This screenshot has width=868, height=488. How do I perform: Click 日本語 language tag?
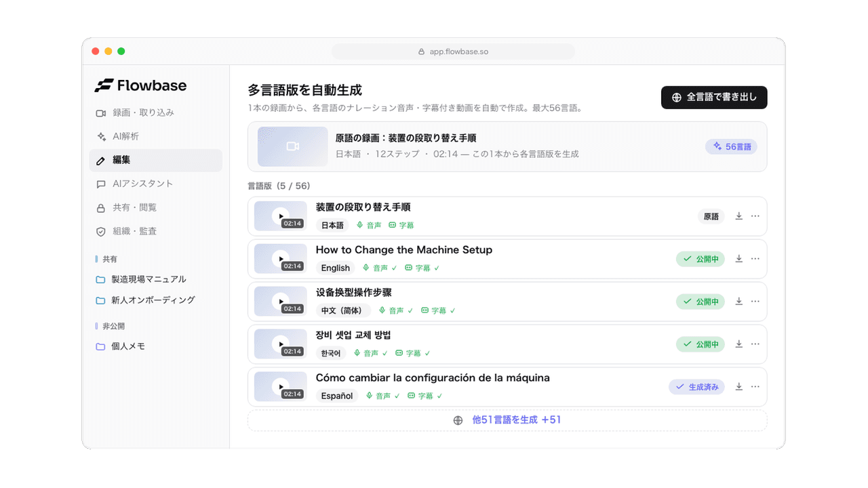point(332,225)
